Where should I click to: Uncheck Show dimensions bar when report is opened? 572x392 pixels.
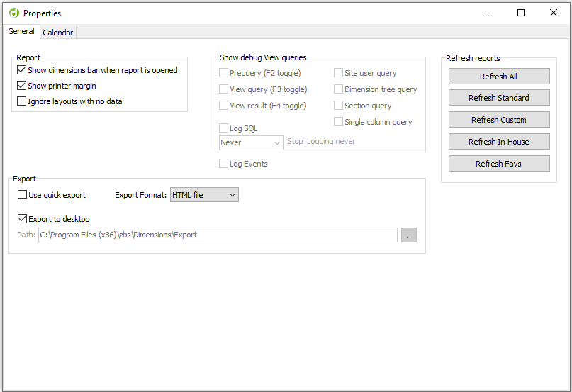point(22,71)
